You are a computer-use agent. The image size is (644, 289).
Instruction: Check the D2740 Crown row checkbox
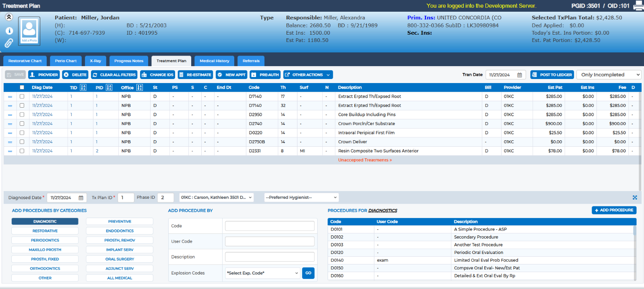[x=22, y=124]
